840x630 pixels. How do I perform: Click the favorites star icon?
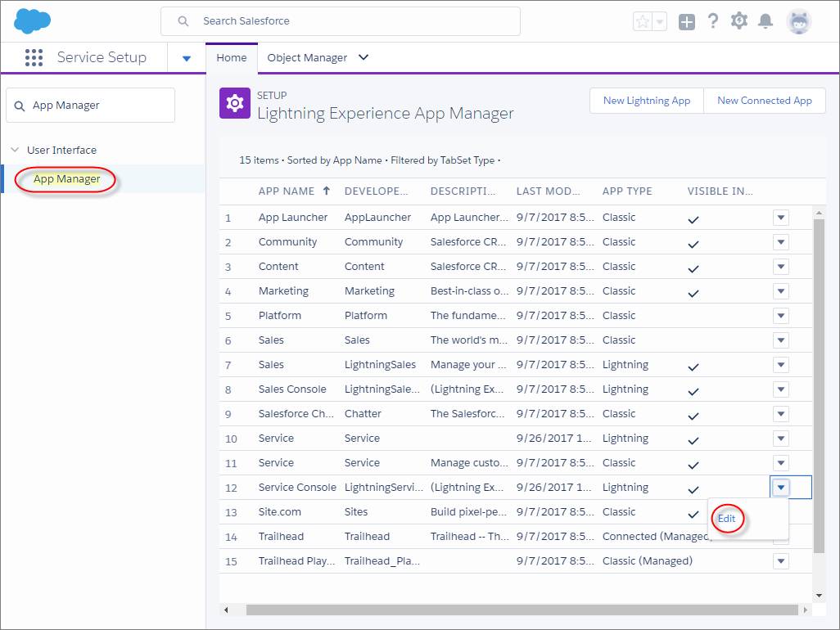[643, 21]
